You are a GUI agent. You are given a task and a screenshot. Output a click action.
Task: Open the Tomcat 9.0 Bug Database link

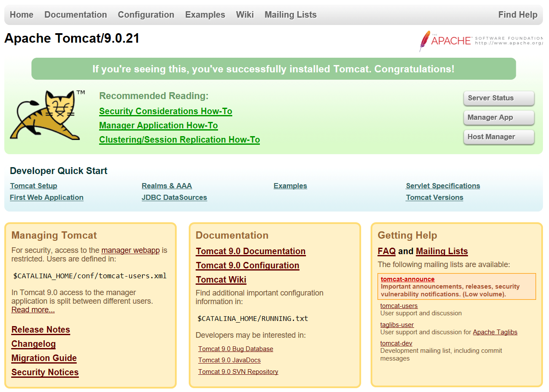click(x=236, y=349)
